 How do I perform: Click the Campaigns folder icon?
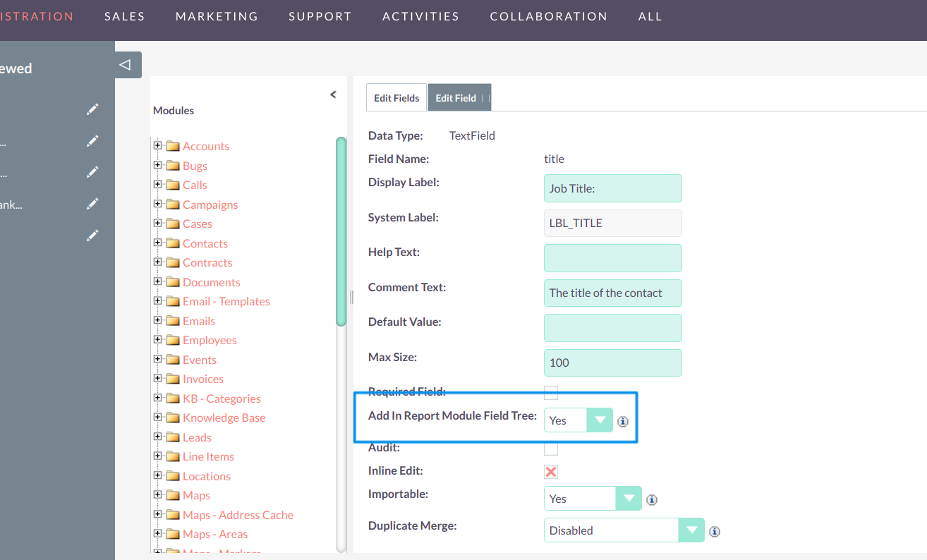173,205
